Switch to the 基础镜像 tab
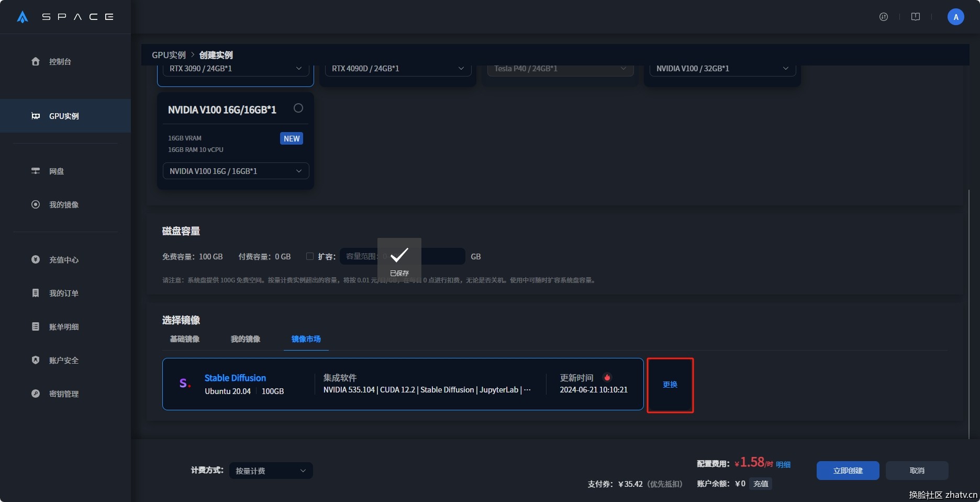980x502 pixels. (x=185, y=339)
